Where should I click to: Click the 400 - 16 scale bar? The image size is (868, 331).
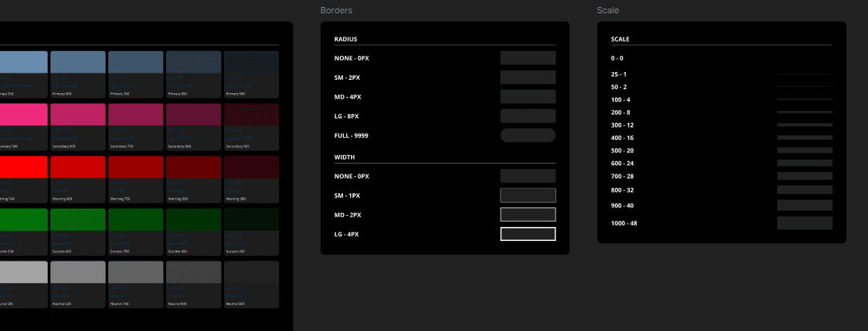point(805,138)
